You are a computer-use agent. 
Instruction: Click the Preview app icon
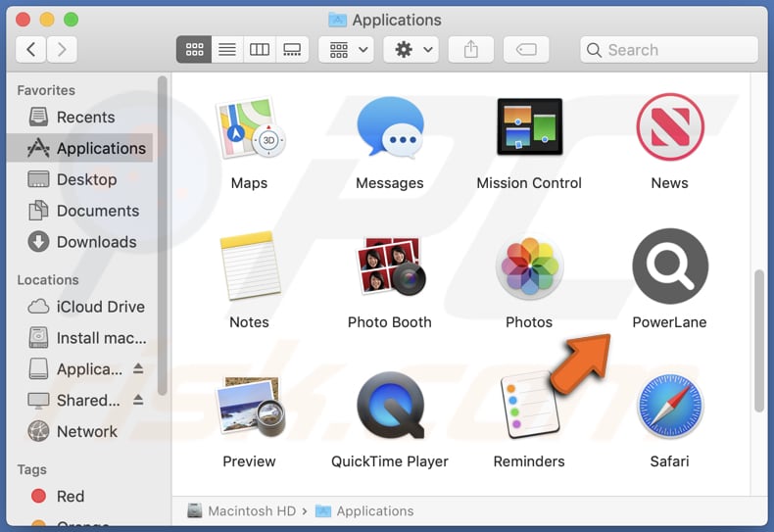coord(249,407)
